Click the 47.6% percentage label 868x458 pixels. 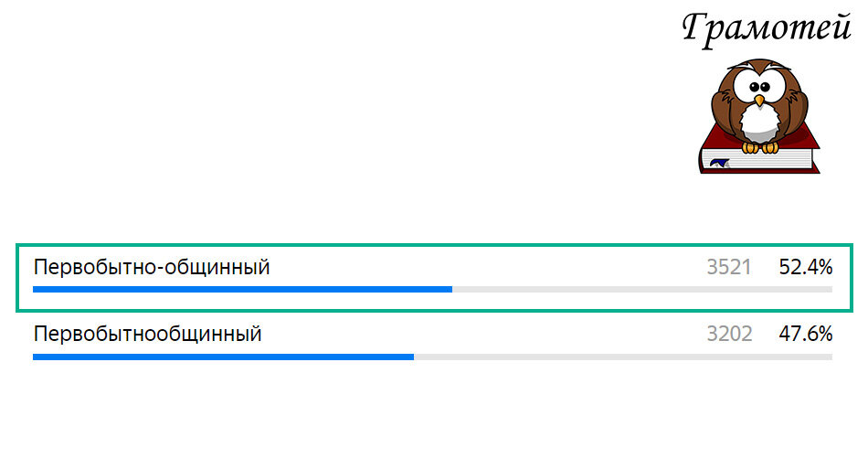coord(806,334)
